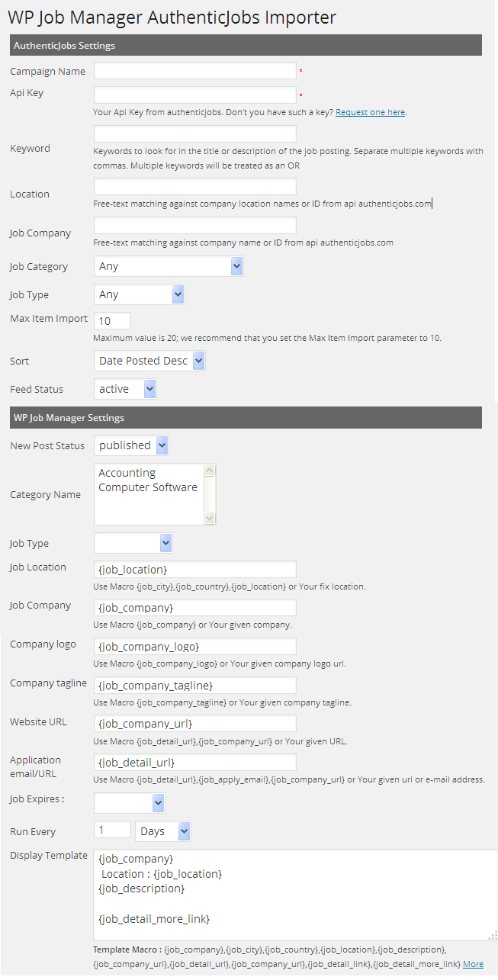Click the 'Request one here' link
498x980 pixels.
pyautogui.click(x=370, y=112)
